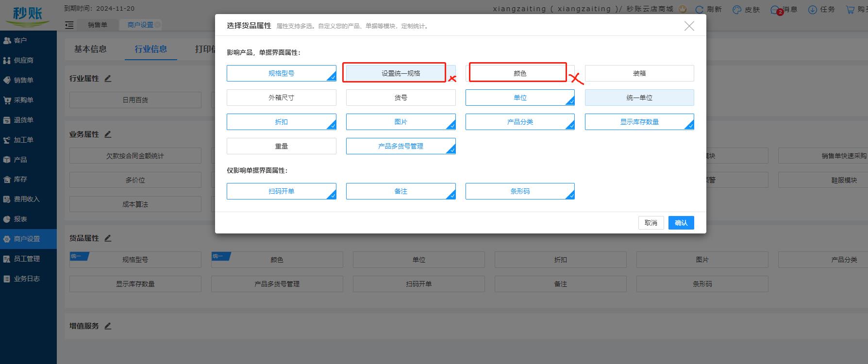868x364 pixels.
Task: Close the 选择货品属性 dialog
Action: tap(689, 26)
